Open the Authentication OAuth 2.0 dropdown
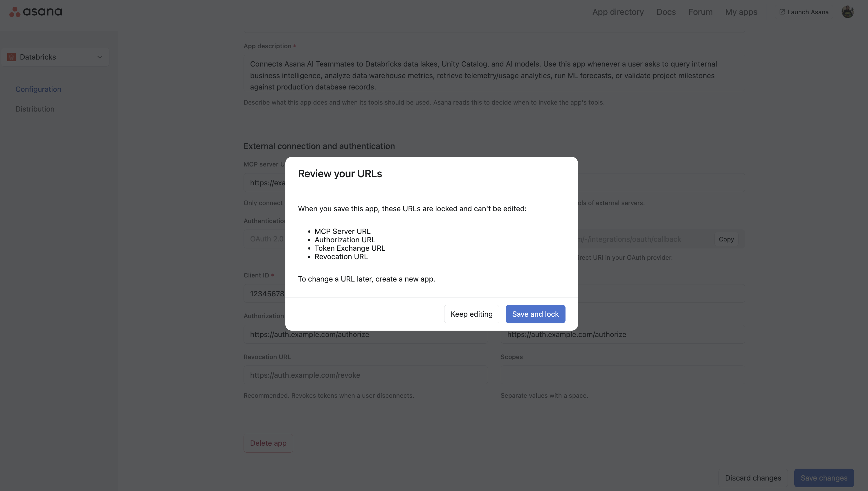868x491 pixels. 264,239
